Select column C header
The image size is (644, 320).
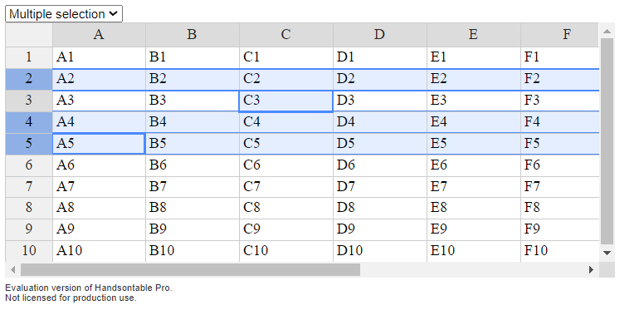(286, 35)
